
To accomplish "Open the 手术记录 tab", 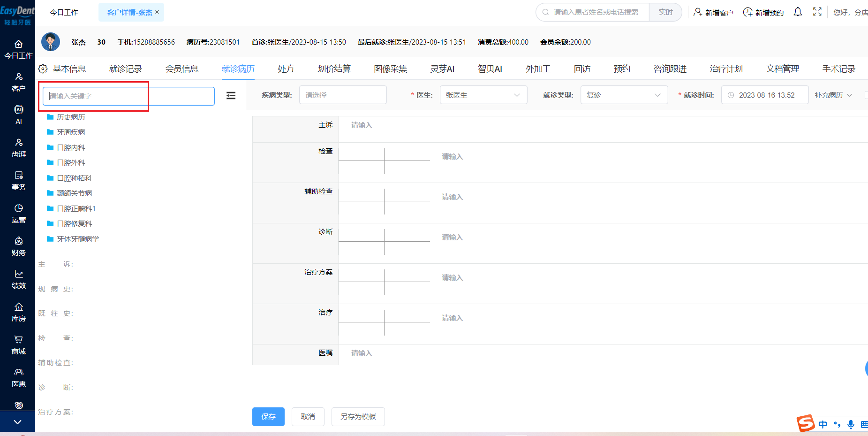I will [839, 69].
